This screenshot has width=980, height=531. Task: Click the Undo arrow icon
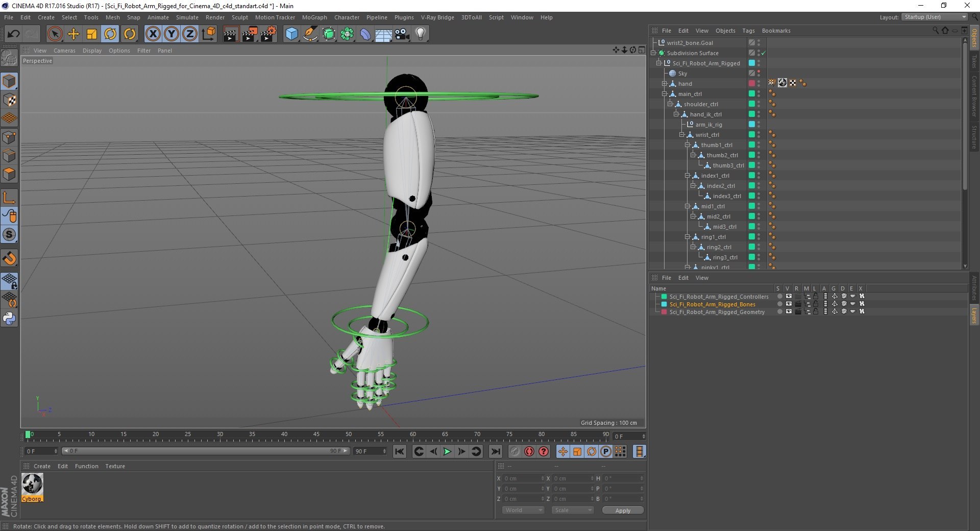(13, 34)
